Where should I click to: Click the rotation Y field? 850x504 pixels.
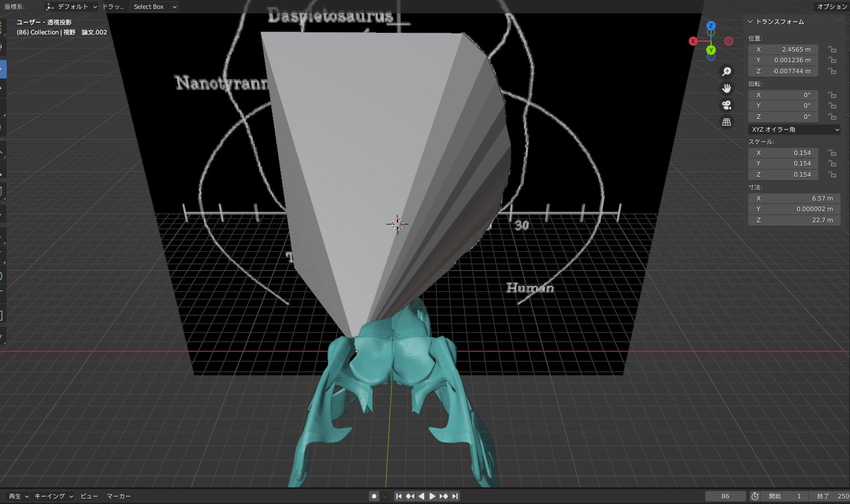point(783,106)
